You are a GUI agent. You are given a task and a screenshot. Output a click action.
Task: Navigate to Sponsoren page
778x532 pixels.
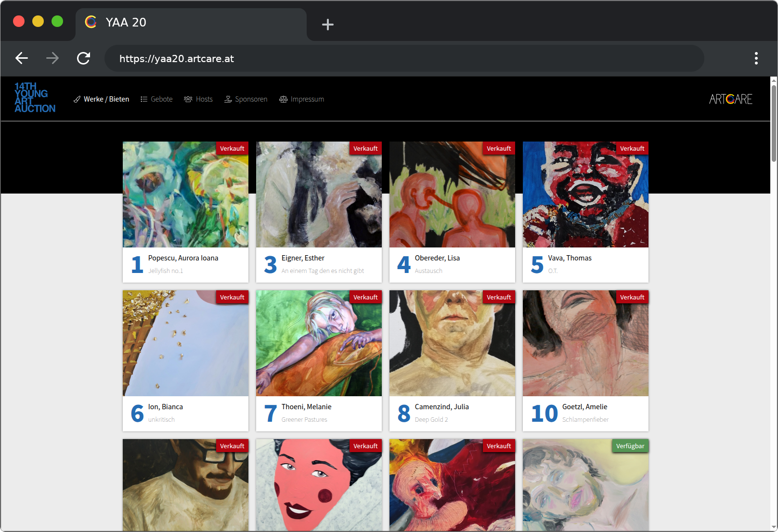tap(246, 99)
